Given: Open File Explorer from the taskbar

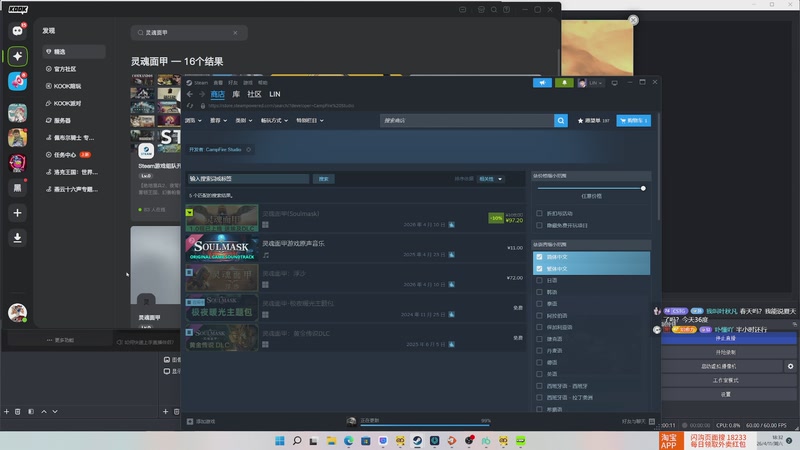Looking at the screenshot, I should tap(331, 441).
